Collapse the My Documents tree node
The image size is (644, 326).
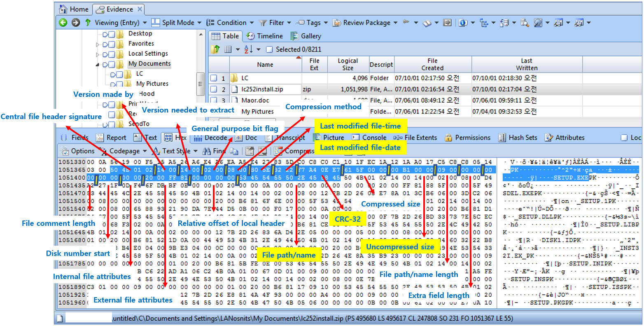pos(98,64)
